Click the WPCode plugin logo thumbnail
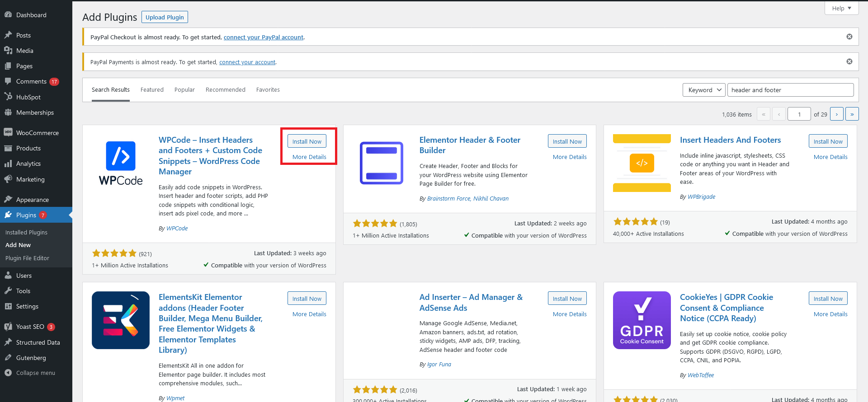Image resolution: width=868 pixels, height=402 pixels. point(121,163)
